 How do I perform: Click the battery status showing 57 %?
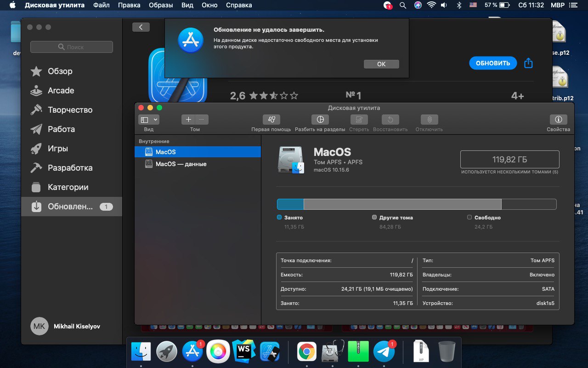tap(497, 5)
